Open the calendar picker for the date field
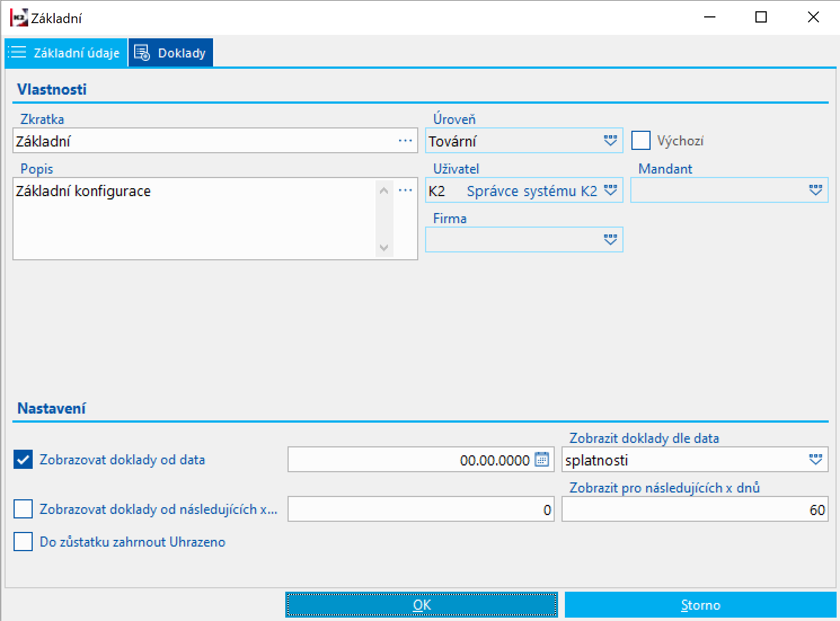 coord(542,460)
